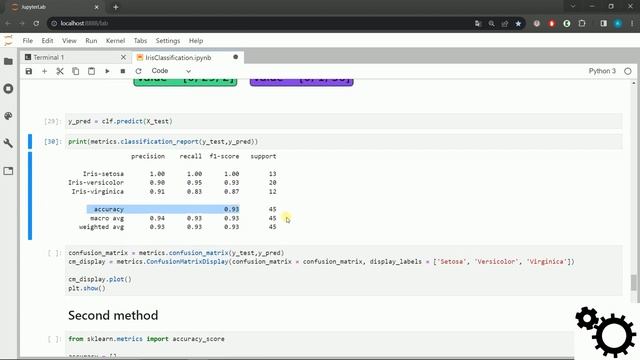Insert a cell below with the plus icon
The height and width of the screenshot is (360, 640).
point(44,71)
